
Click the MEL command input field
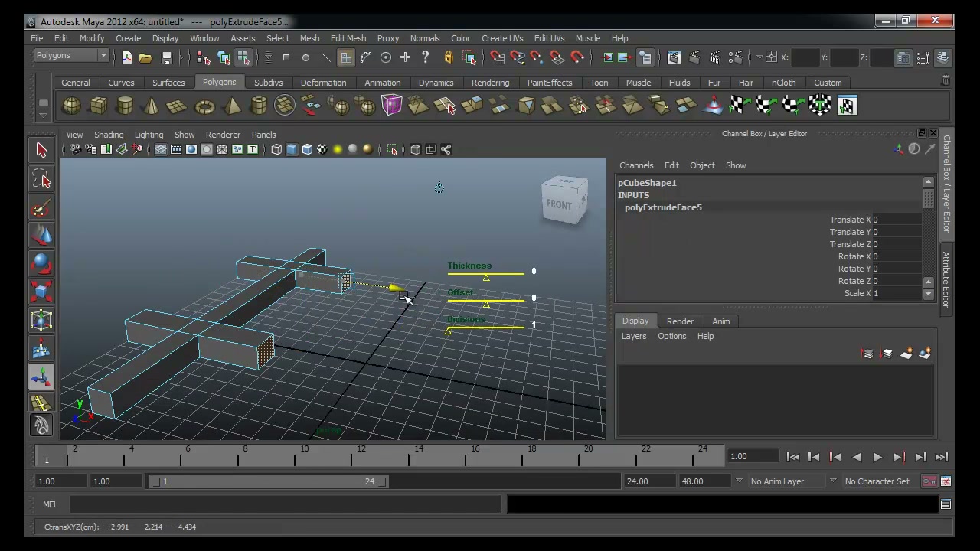[x=286, y=504]
